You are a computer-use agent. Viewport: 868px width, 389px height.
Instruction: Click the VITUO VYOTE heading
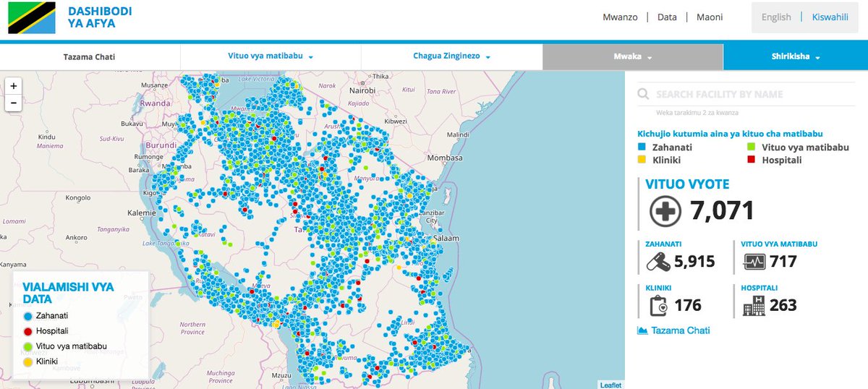pyautogui.click(x=688, y=184)
